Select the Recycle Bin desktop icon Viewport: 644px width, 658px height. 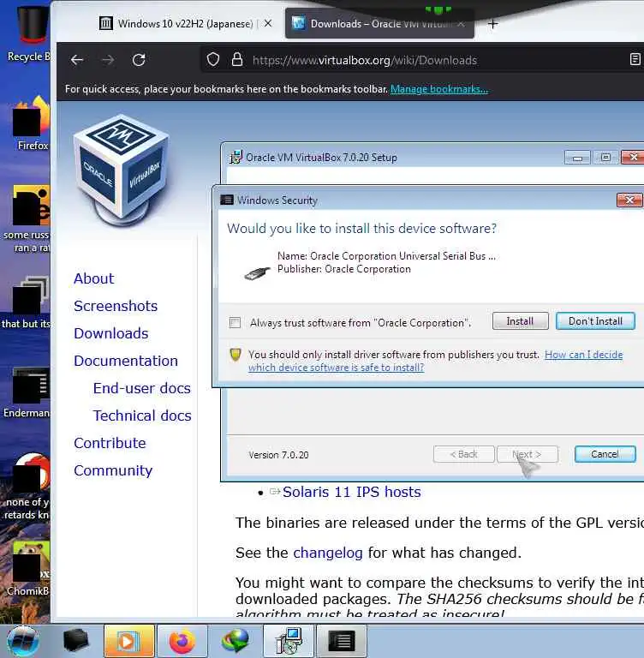point(29,33)
